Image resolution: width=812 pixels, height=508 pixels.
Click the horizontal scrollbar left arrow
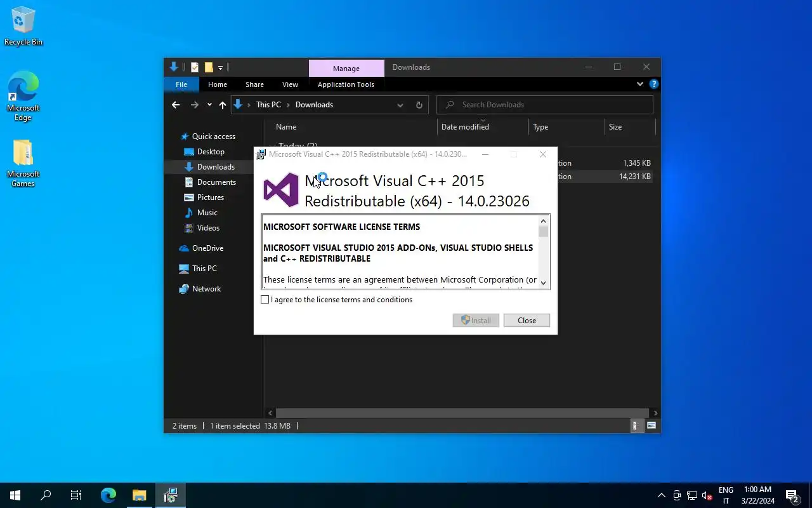pos(271,413)
